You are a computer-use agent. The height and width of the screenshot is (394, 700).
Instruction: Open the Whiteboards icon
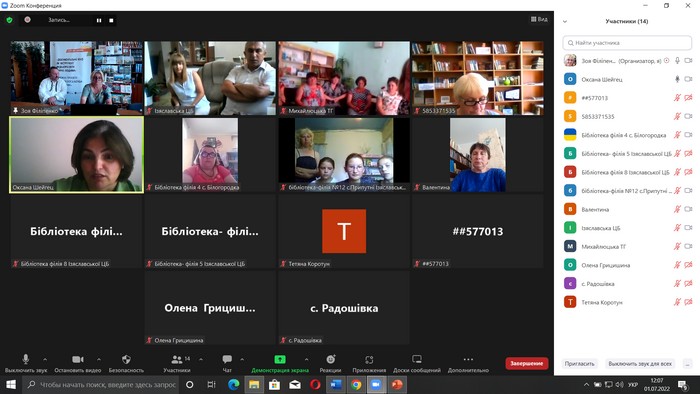417,359
